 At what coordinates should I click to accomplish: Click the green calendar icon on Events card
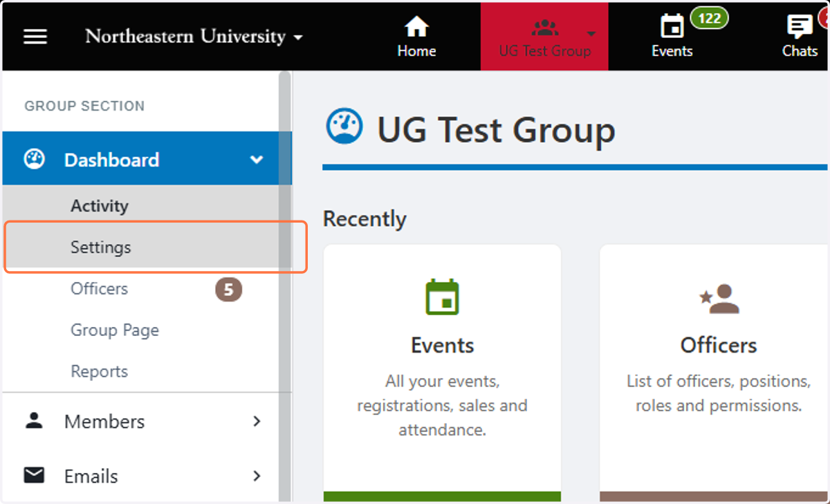pyautogui.click(x=442, y=297)
